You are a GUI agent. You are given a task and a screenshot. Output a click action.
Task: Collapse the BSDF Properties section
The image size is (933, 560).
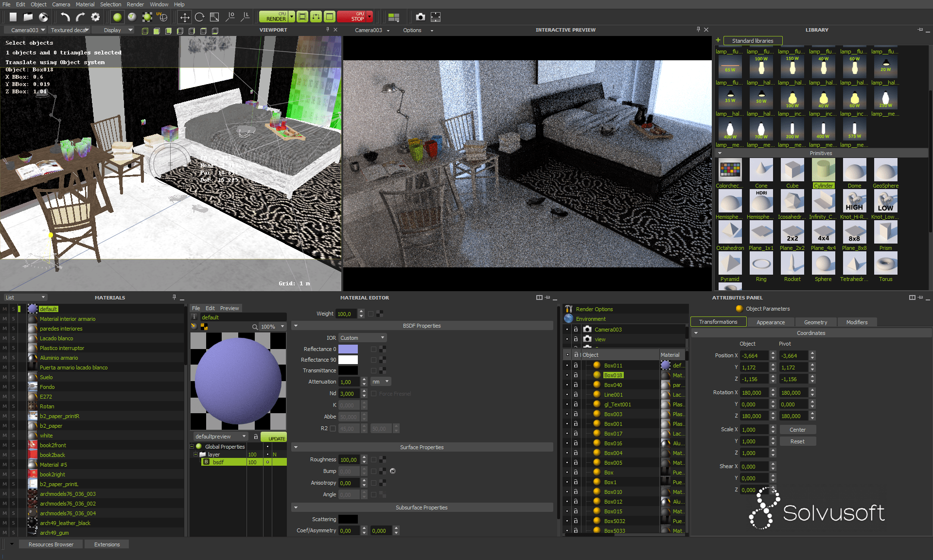click(296, 326)
